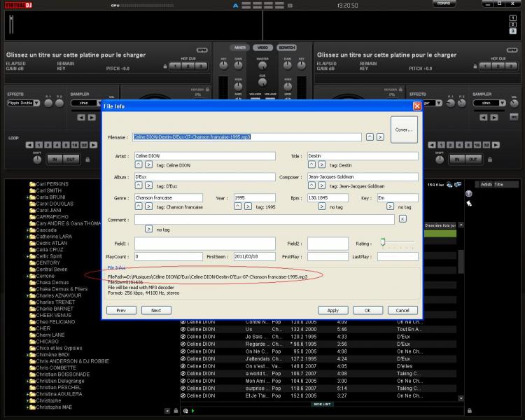Image resolution: width=525 pixels, height=420 pixels.
Task: Click the Cover... button in File Info
Action: (x=404, y=129)
